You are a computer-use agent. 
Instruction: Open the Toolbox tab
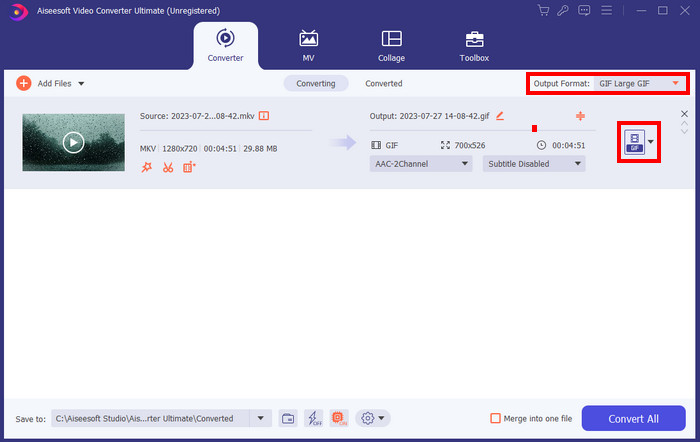point(474,46)
